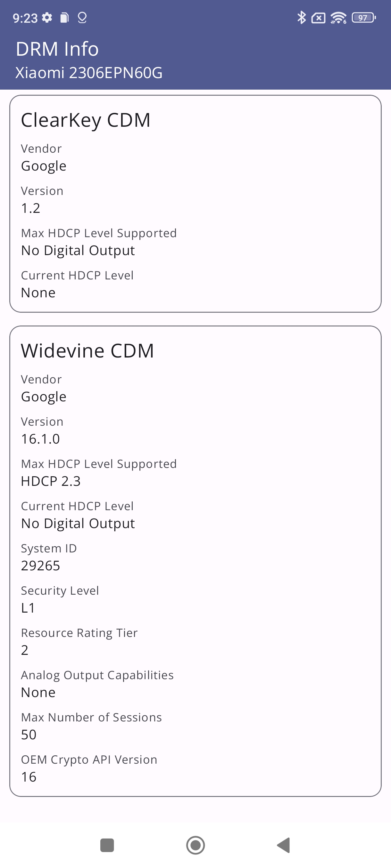
Task: Tap Widevine version value 16.1.0
Action: [x=40, y=439]
